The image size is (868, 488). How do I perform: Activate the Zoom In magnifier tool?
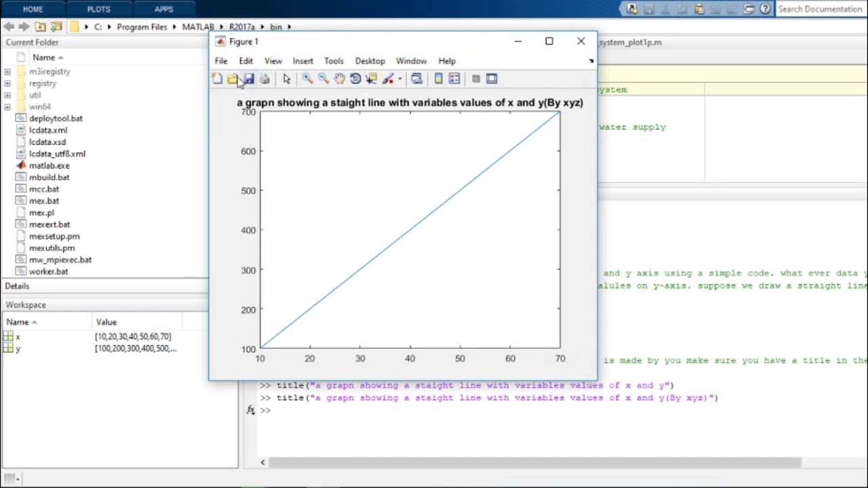[x=307, y=79]
